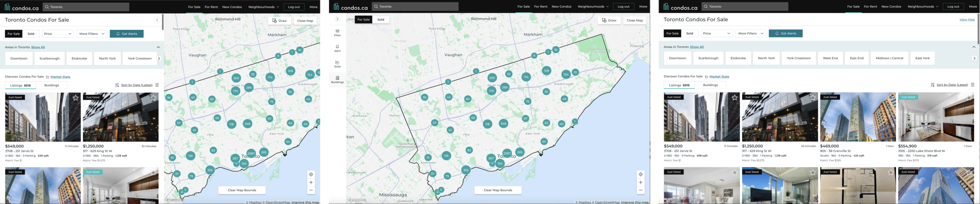Open the Price dropdown in right view
The image size is (980, 204).
point(717,33)
